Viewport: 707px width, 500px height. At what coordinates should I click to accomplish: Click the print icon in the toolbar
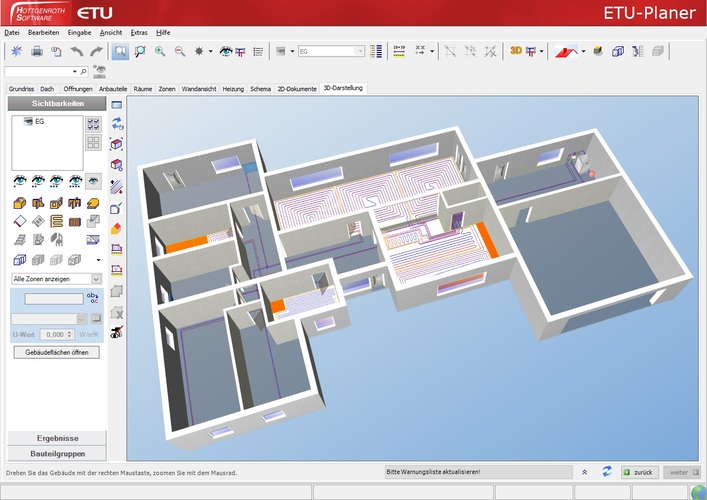pyautogui.click(x=36, y=51)
